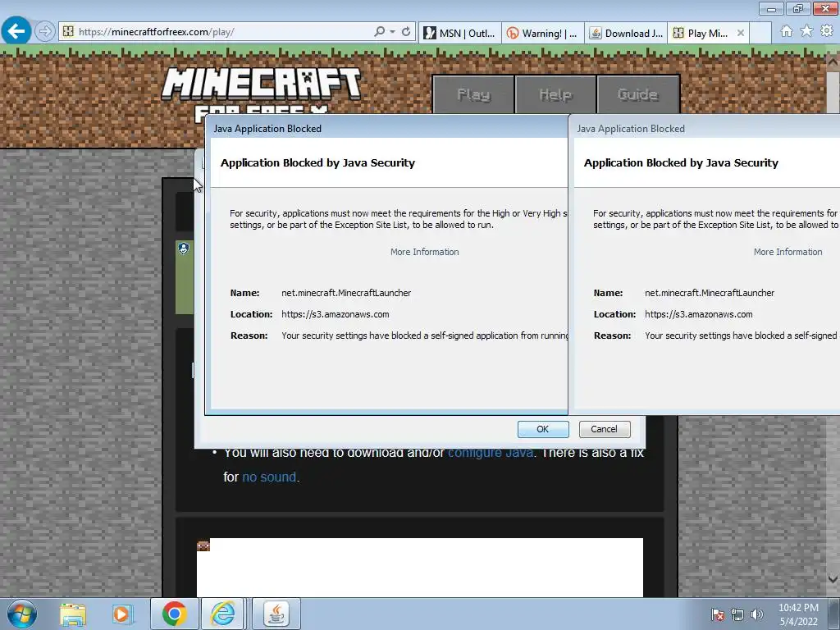Select the Play Minecraft tab
Screen dimensions: 840x630
click(702, 33)
